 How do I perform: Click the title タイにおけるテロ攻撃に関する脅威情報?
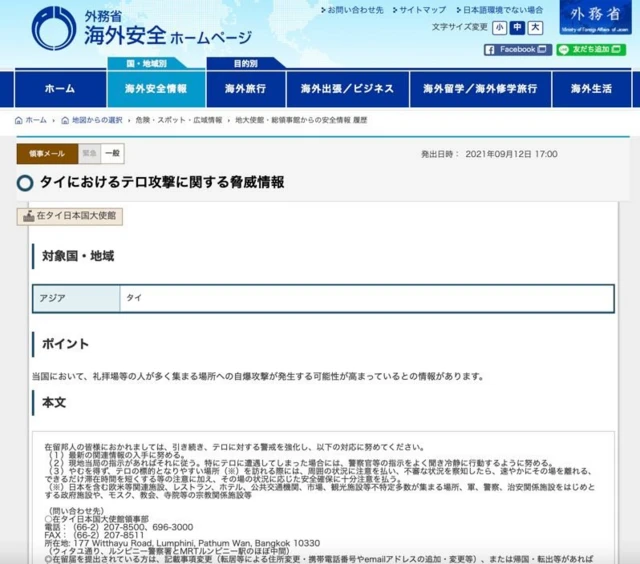pyautogui.click(x=162, y=182)
